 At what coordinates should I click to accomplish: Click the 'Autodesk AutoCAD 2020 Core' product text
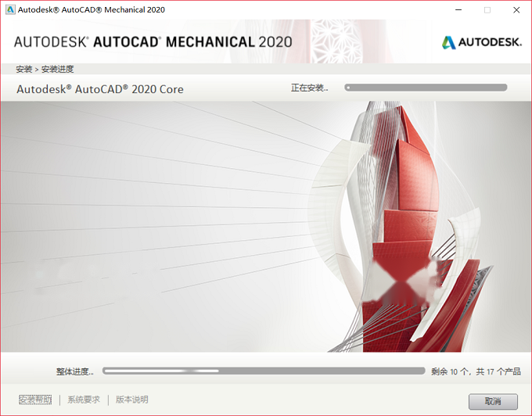click(100, 89)
